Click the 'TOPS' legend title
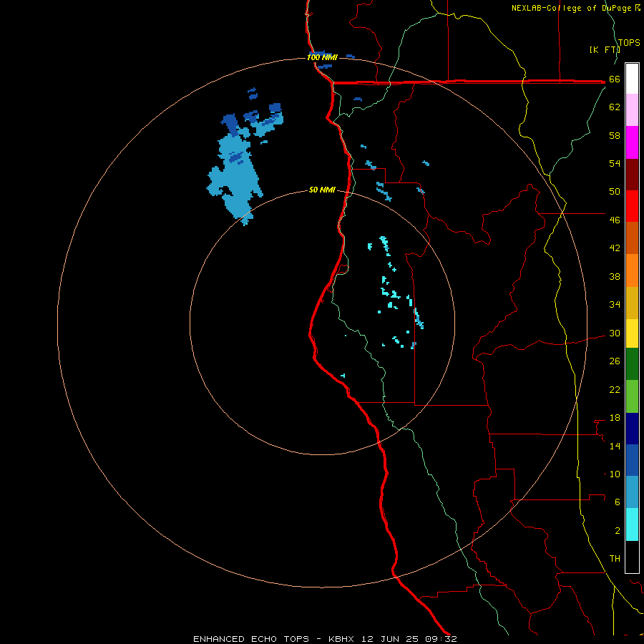644x644 pixels. (629, 42)
